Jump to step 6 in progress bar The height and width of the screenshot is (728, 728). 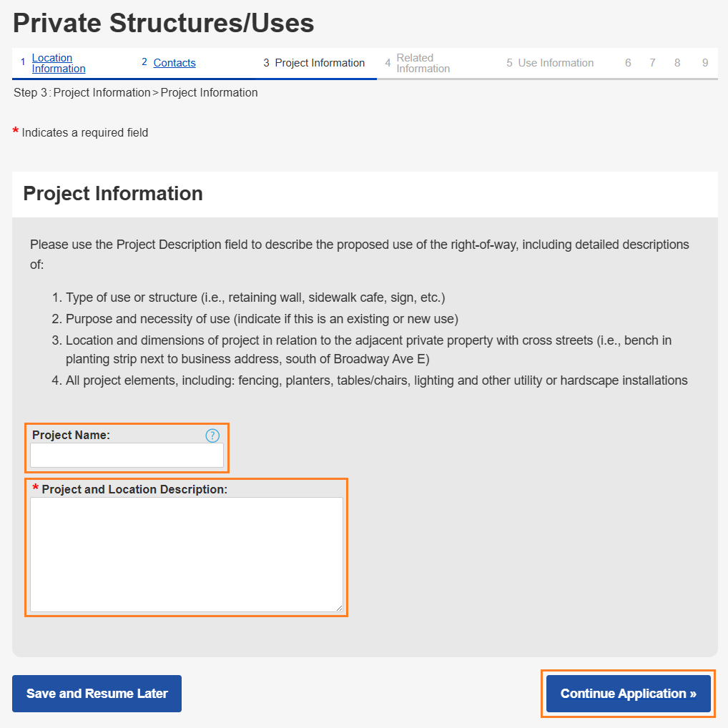click(x=628, y=63)
